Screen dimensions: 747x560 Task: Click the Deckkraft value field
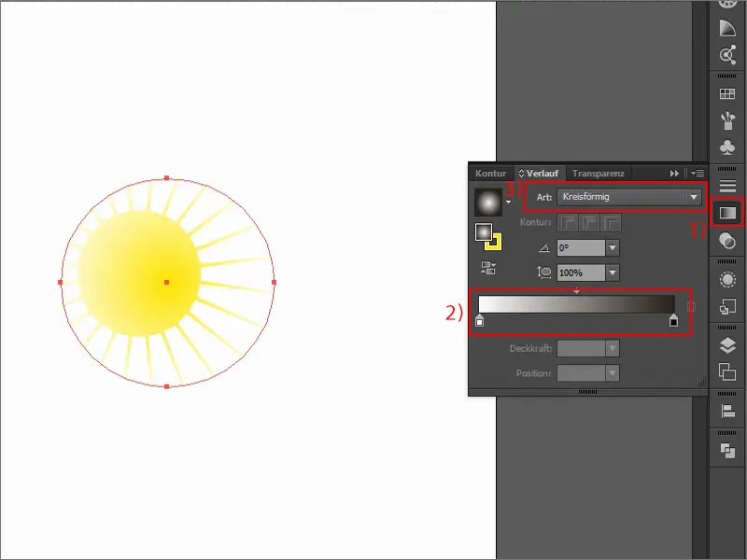(x=581, y=348)
